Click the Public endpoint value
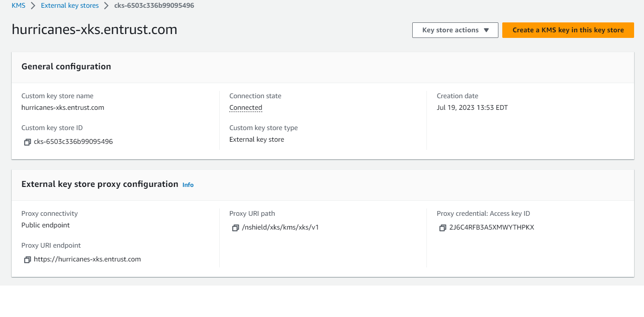This screenshot has width=644, height=317. (x=46, y=225)
